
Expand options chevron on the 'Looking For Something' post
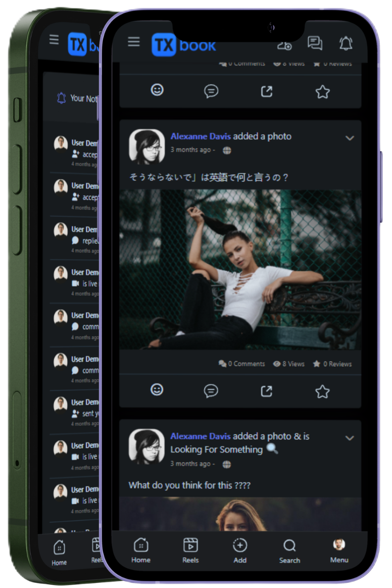tap(350, 438)
